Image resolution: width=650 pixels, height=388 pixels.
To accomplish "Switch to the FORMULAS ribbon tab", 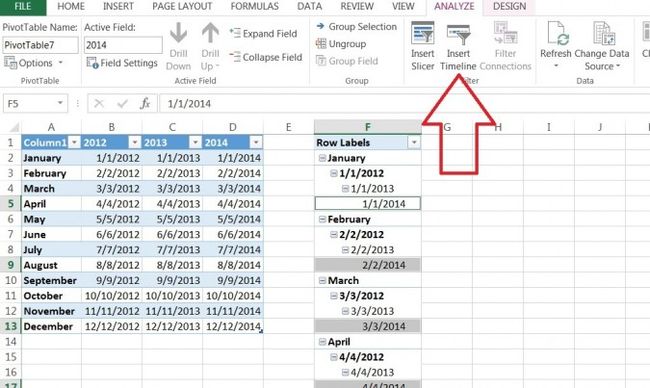I will tap(255, 6).
